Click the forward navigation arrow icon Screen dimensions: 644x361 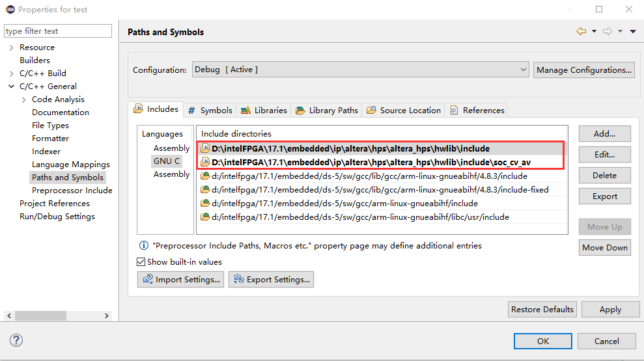608,31
